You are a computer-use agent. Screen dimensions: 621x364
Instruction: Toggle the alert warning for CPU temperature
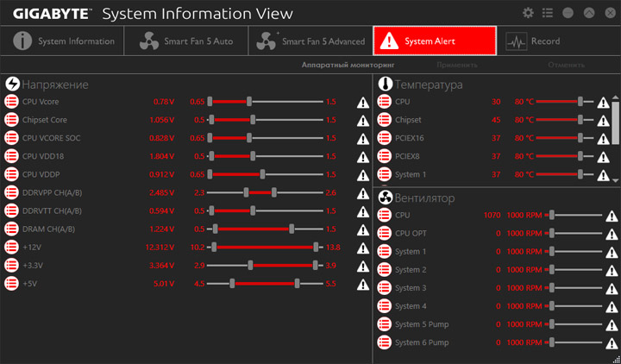(603, 103)
